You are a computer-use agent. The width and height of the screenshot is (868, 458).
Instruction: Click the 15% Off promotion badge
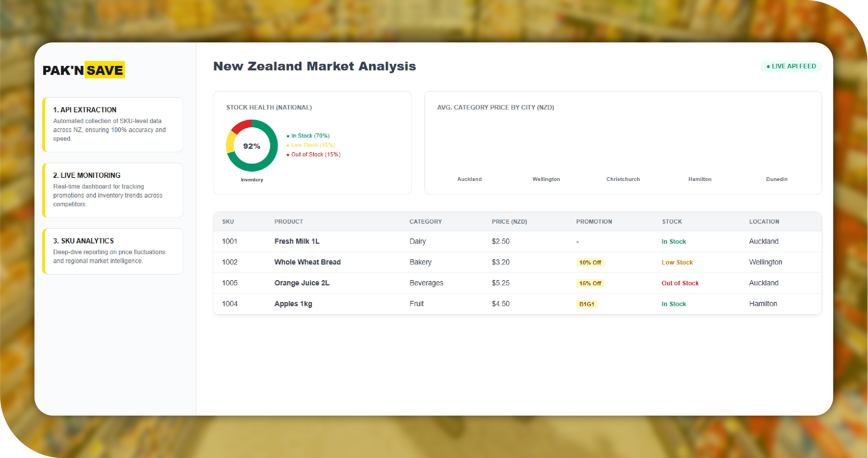click(x=590, y=283)
